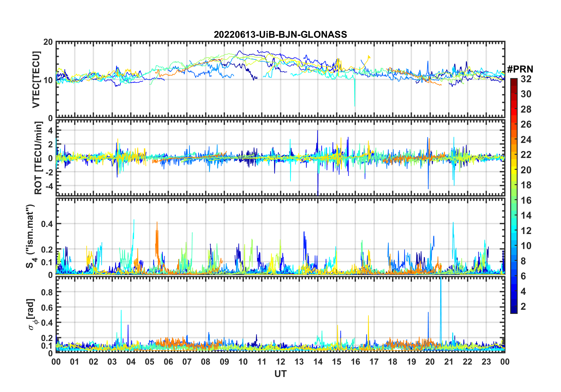
Task: Click VTEC y-axis tick label 10
Action: tap(48, 80)
